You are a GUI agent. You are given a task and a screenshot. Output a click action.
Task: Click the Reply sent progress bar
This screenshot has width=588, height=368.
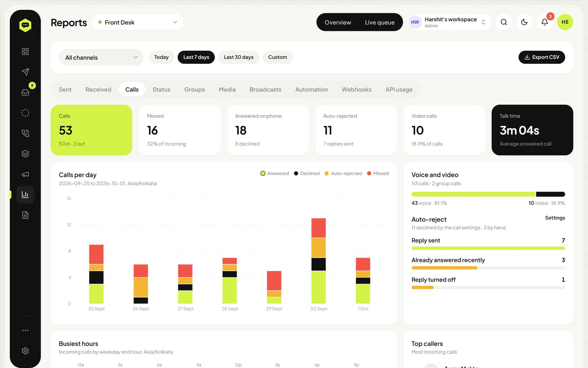[x=488, y=248]
